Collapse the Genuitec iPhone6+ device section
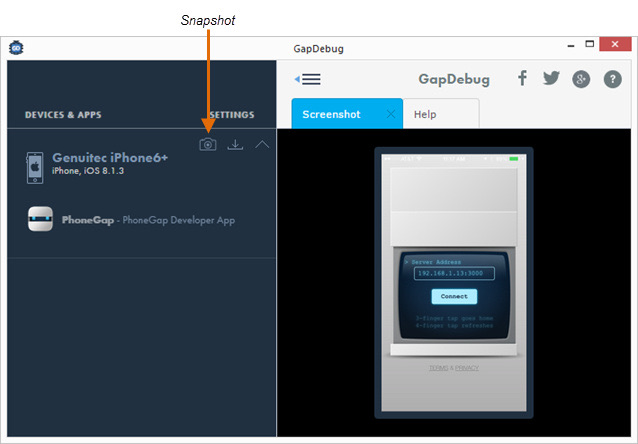 click(262, 144)
